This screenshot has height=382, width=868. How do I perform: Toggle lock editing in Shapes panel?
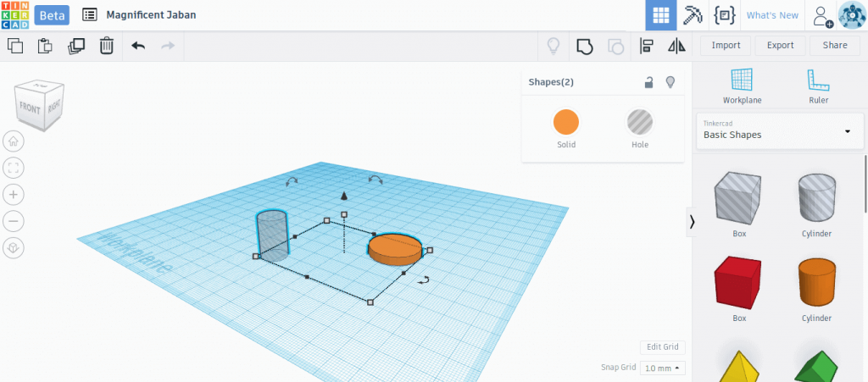pyautogui.click(x=648, y=82)
